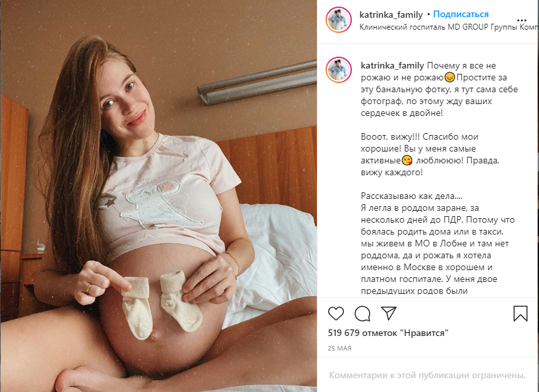
Task: Click the sad emoji after не рожаю
Action: pyautogui.click(x=449, y=77)
